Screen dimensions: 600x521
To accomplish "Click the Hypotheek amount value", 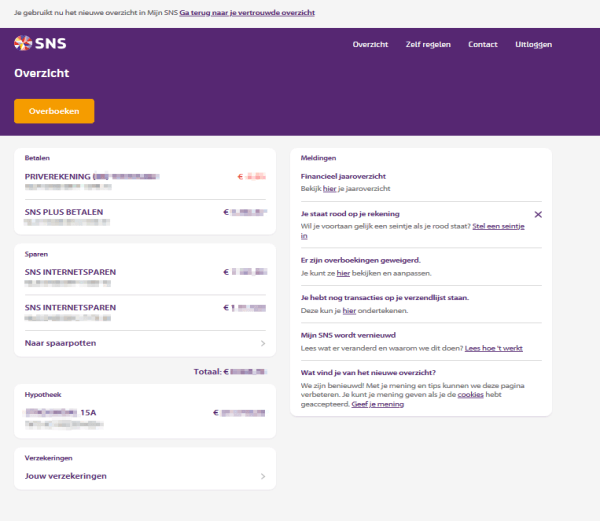I will click(x=239, y=413).
